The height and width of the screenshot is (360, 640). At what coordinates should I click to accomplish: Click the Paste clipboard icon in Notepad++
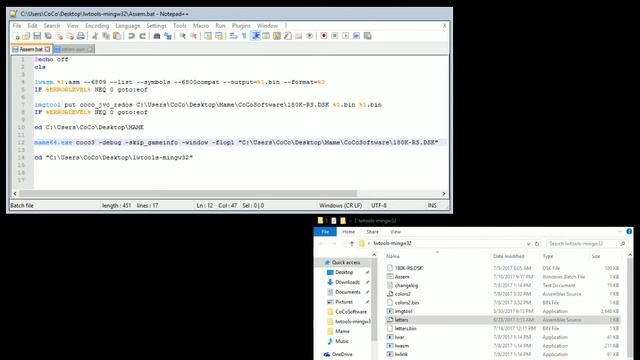117,36
